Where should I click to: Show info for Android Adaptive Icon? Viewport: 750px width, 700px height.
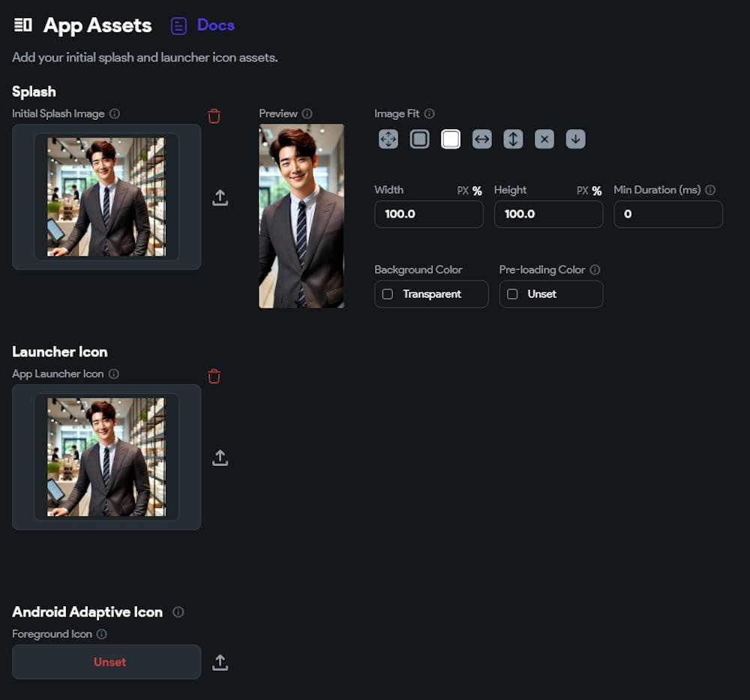(178, 612)
